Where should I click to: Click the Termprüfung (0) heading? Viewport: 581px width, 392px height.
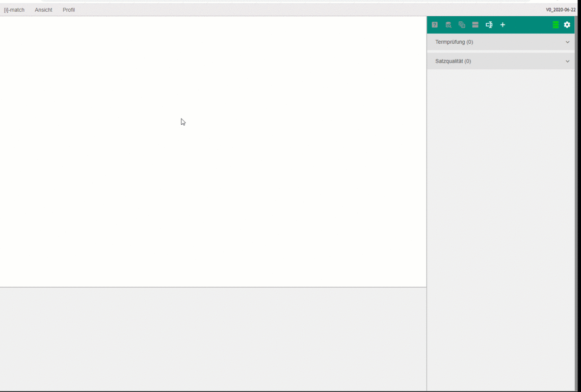[454, 42]
